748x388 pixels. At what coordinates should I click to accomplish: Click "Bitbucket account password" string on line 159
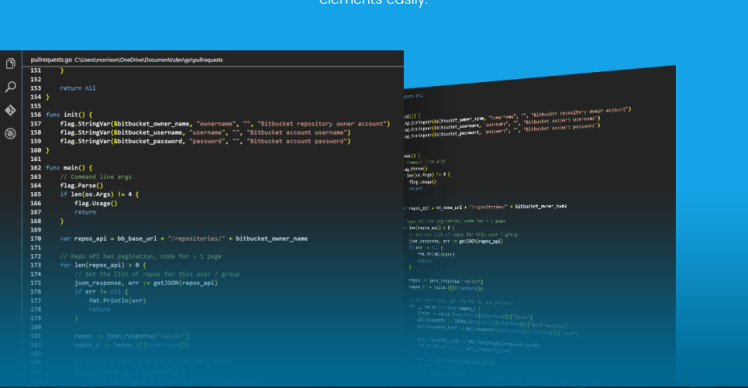pos(298,141)
